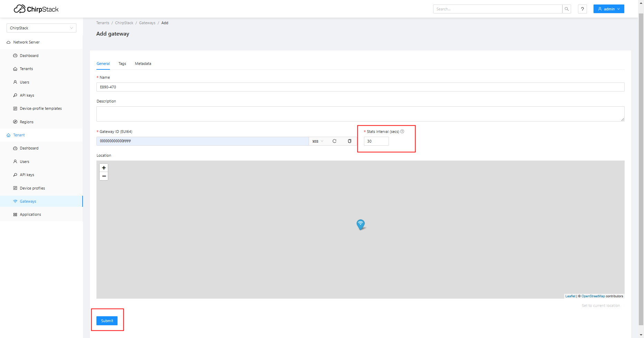Copy the Gateway ID with clipboard icon
The image size is (644, 338).
click(x=349, y=141)
